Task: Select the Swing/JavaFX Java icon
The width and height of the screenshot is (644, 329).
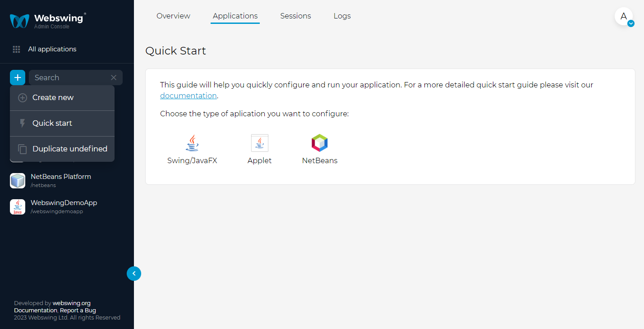Action: [192, 143]
